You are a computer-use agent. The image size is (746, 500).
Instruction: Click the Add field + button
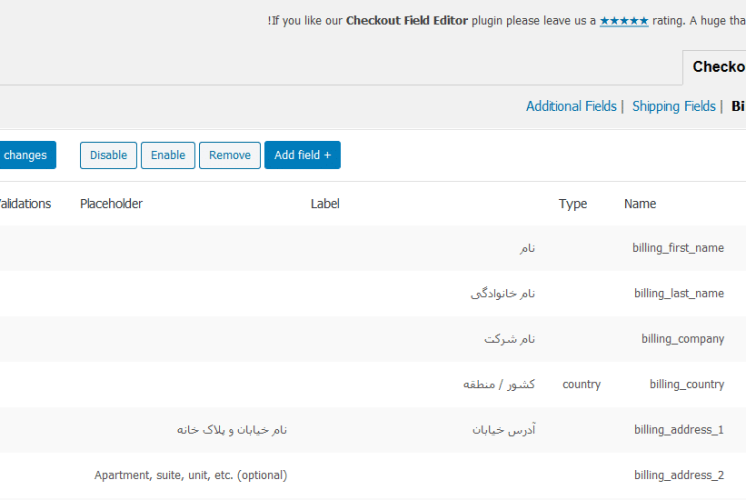coord(303,155)
